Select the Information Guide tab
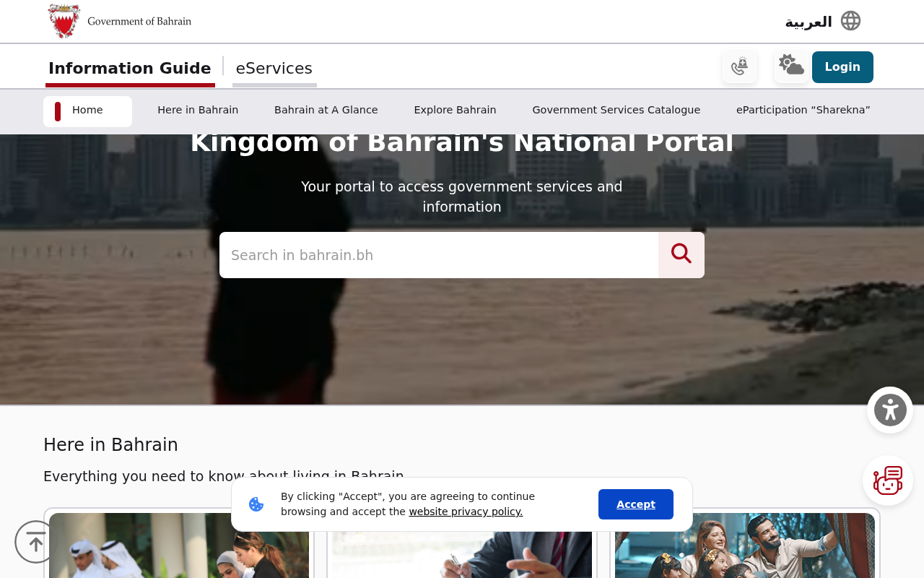Image resolution: width=924 pixels, height=578 pixels. [x=130, y=69]
